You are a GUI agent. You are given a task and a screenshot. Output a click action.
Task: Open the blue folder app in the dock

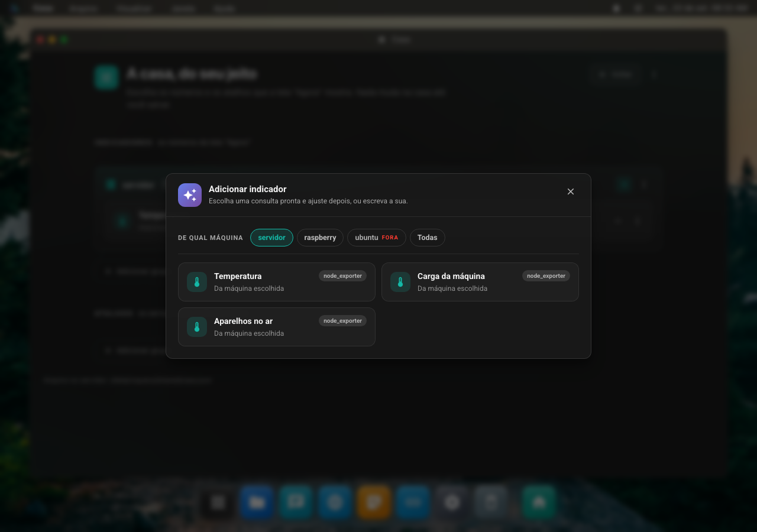[257, 502]
